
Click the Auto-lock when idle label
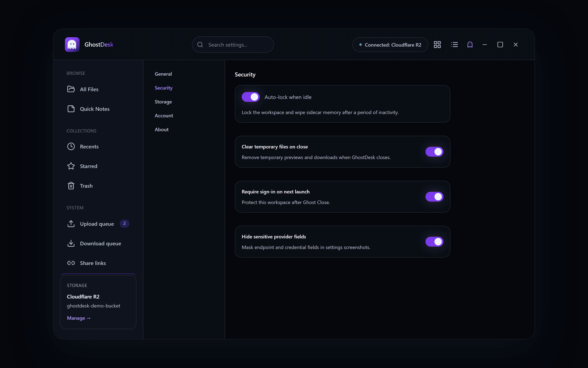288,97
